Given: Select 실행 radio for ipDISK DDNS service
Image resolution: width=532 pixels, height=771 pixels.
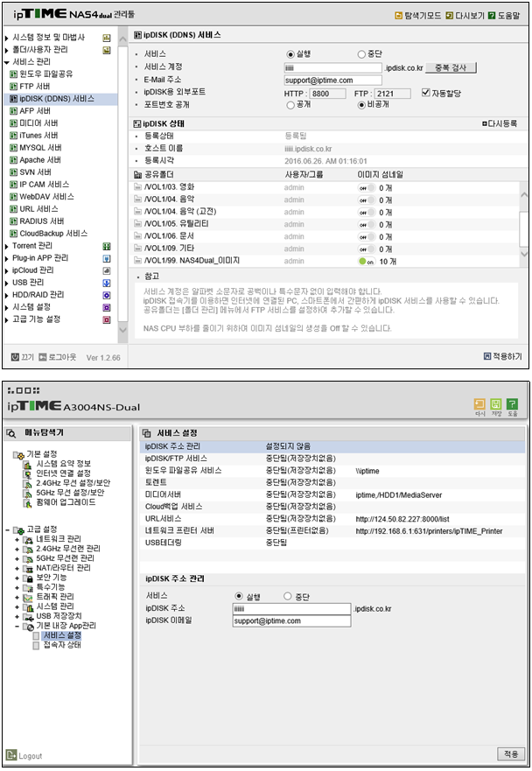Looking at the screenshot, I should pos(290,54).
